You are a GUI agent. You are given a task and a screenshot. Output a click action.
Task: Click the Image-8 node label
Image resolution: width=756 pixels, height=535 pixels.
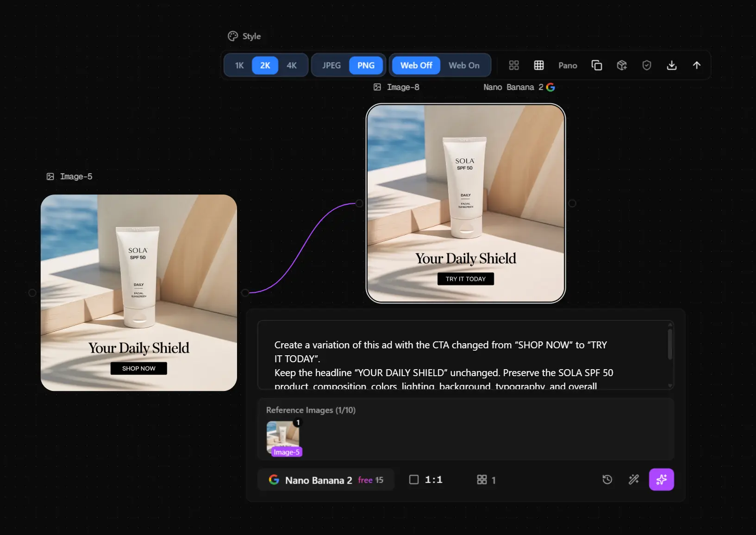pos(403,87)
